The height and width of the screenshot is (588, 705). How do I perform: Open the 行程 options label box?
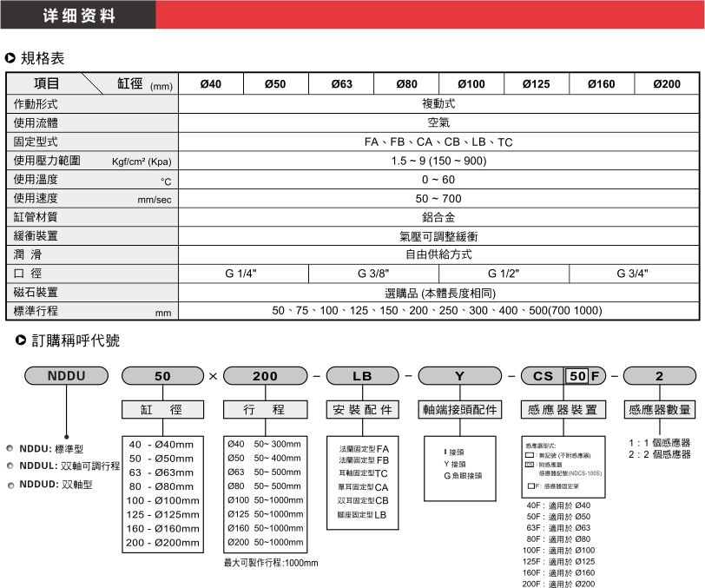pos(265,409)
